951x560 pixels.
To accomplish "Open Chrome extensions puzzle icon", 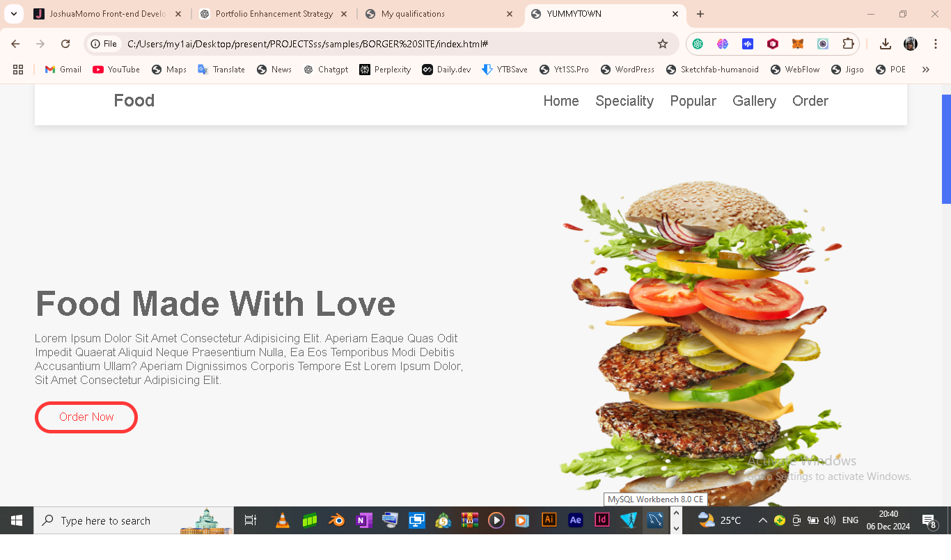I will coord(848,44).
